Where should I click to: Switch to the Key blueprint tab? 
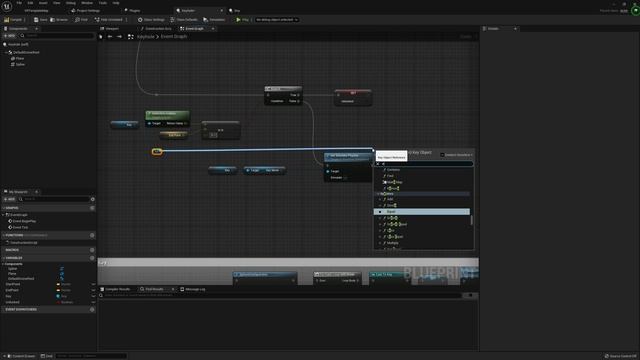235,11
